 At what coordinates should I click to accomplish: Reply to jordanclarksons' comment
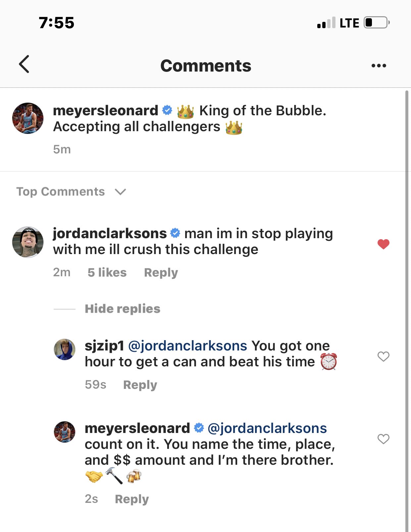tap(161, 273)
